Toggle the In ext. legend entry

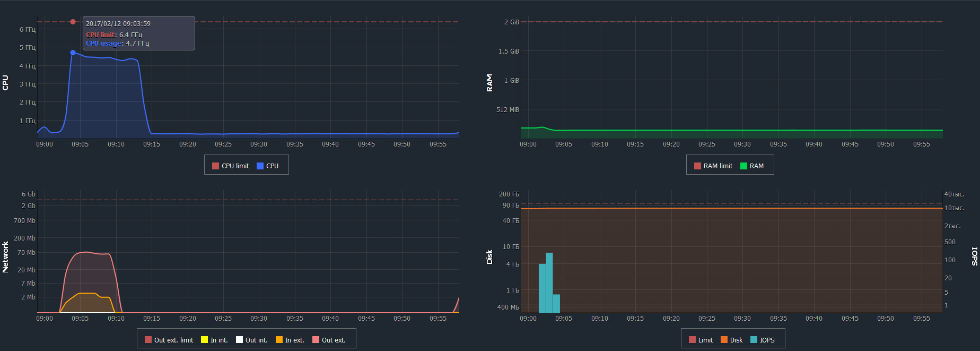click(x=290, y=340)
